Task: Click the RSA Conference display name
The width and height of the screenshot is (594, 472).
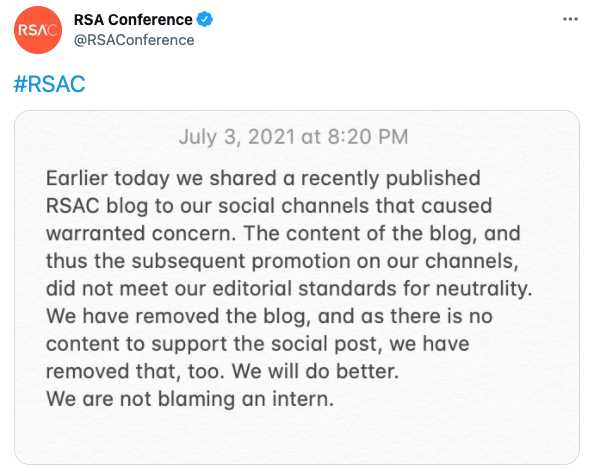Action: point(133,20)
